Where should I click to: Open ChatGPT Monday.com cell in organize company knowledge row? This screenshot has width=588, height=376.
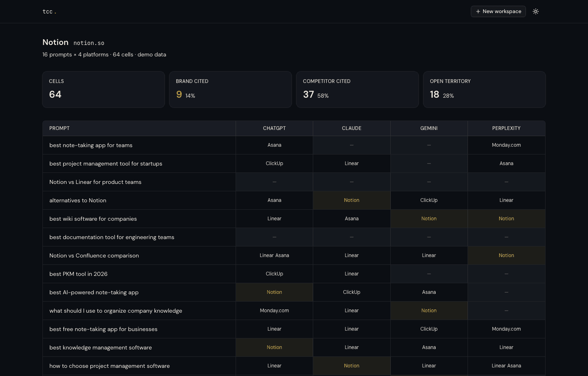click(x=274, y=311)
